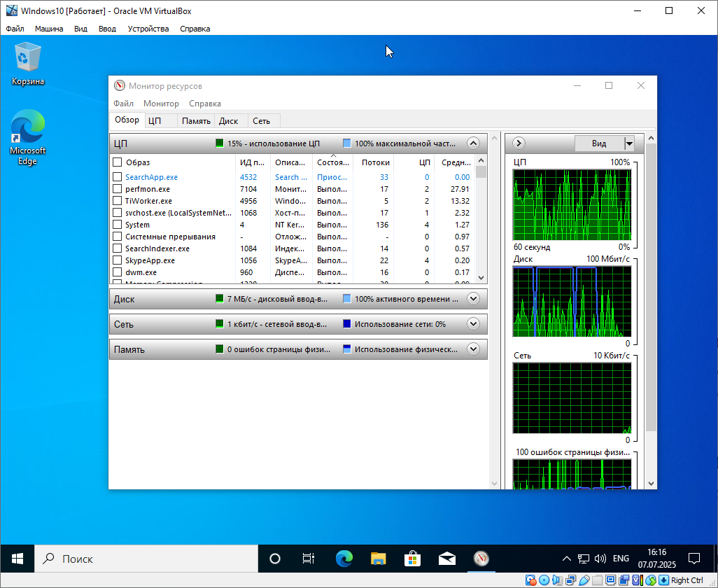Check svchost.exe (LocalSystemNet...) checkbox
Viewport: 718px width, 588px height.
coord(118,213)
